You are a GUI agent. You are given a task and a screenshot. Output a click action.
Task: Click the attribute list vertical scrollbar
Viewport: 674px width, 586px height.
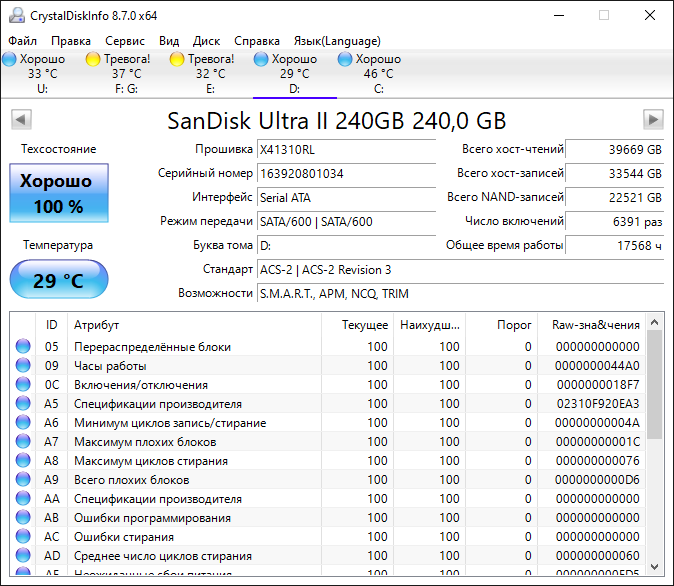(x=655, y=450)
